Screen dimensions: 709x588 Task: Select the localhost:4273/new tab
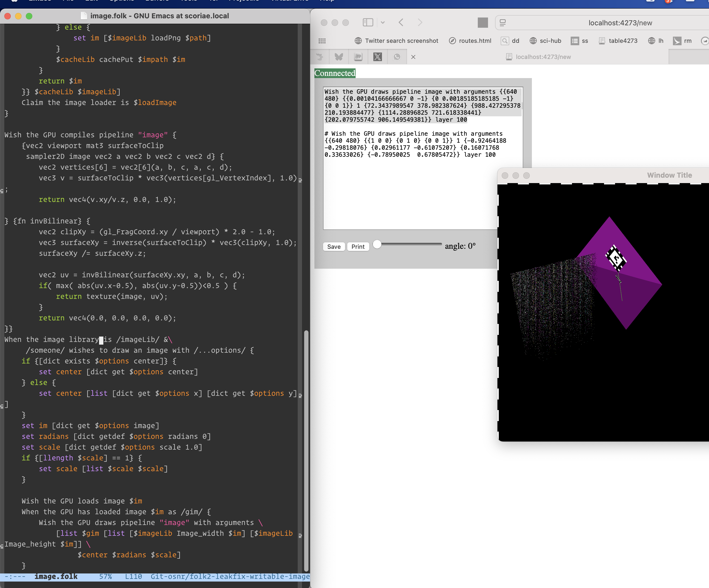tap(543, 57)
